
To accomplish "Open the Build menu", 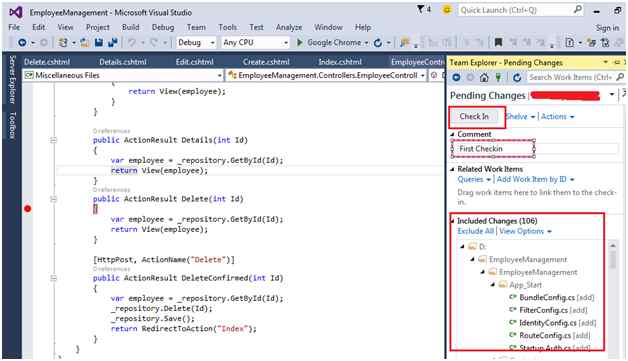I will click(x=131, y=27).
